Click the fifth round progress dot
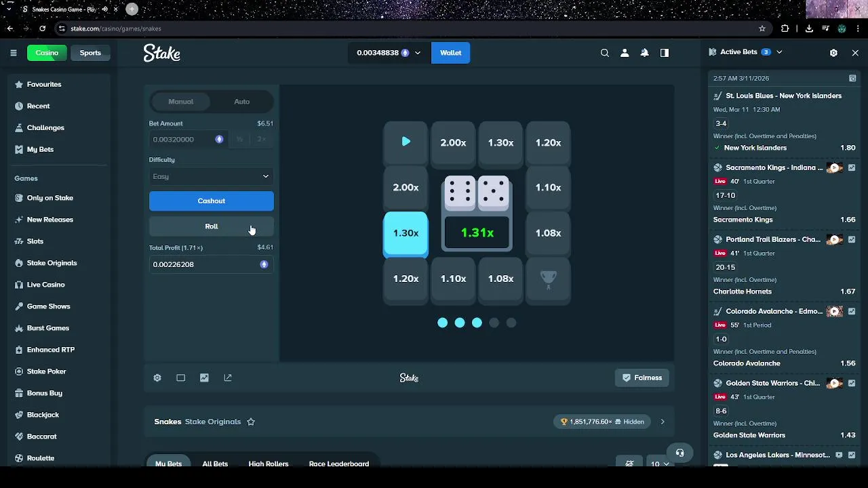 pos(511,323)
